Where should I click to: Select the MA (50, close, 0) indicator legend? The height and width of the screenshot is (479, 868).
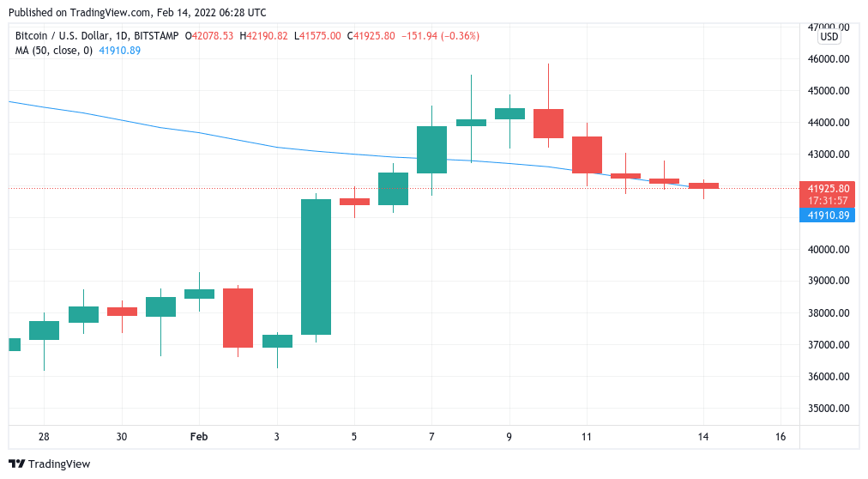click(53, 51)
